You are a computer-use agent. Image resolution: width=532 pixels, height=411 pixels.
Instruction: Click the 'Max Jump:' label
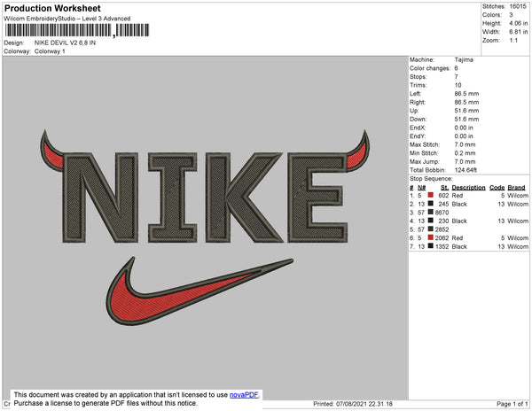coord(425,161)
